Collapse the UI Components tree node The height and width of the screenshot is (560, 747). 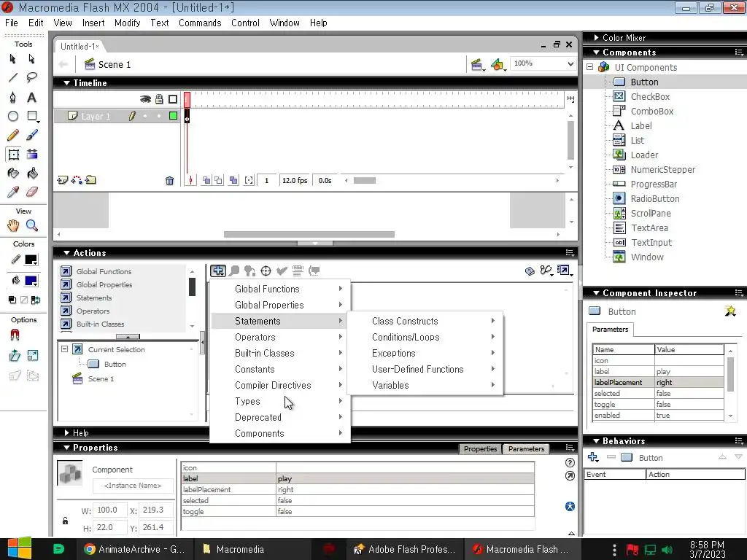pyautogui.click(x=589, y=67)
